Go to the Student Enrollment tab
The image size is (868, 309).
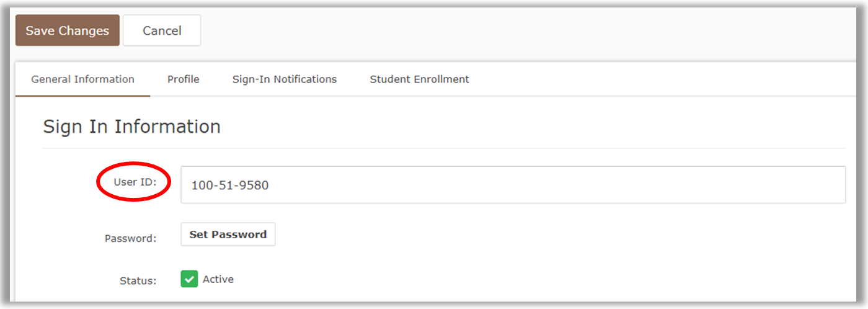pos(419,79)
